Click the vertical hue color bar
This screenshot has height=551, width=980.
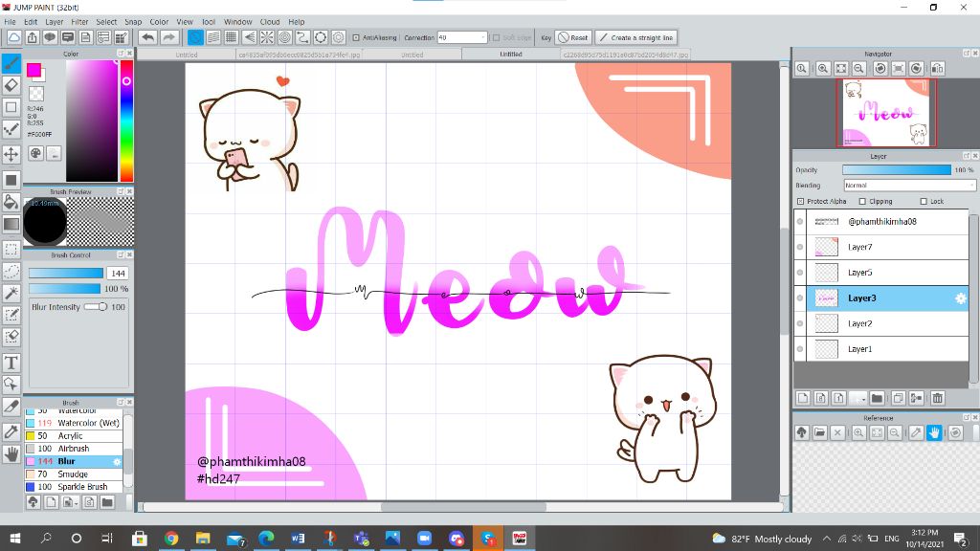tap(126, 121)
